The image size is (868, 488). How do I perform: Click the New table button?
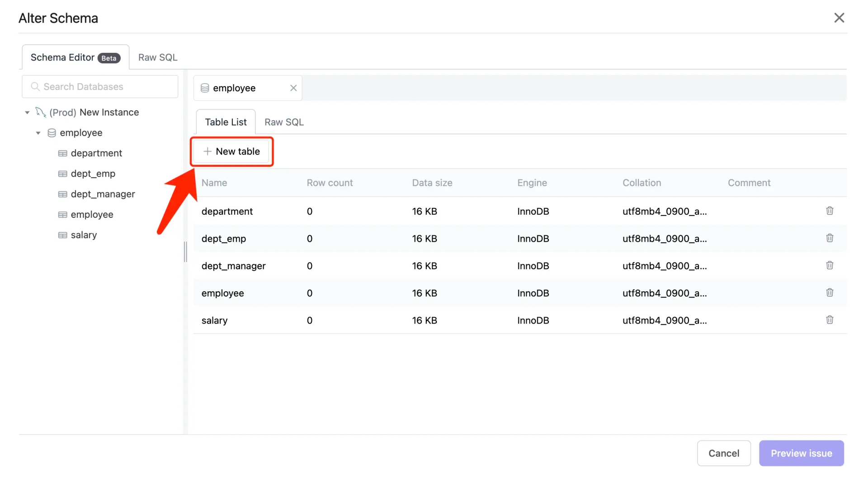point(231,151)
